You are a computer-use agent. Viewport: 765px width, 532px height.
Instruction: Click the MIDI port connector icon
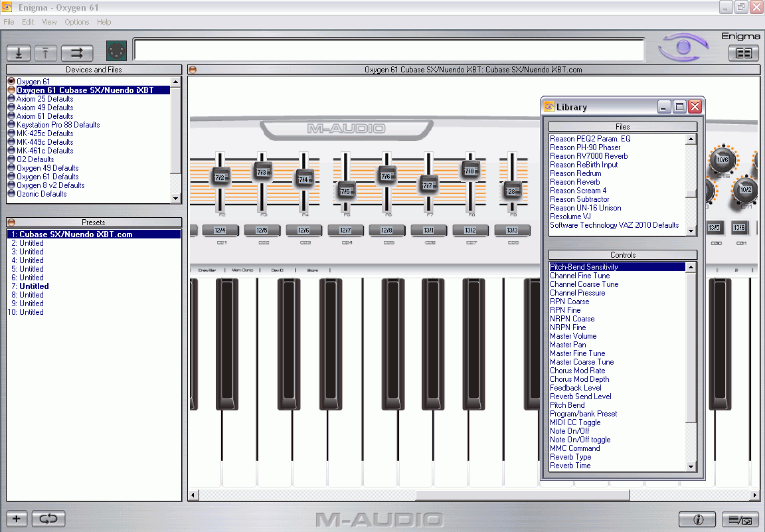pos(116,51)
